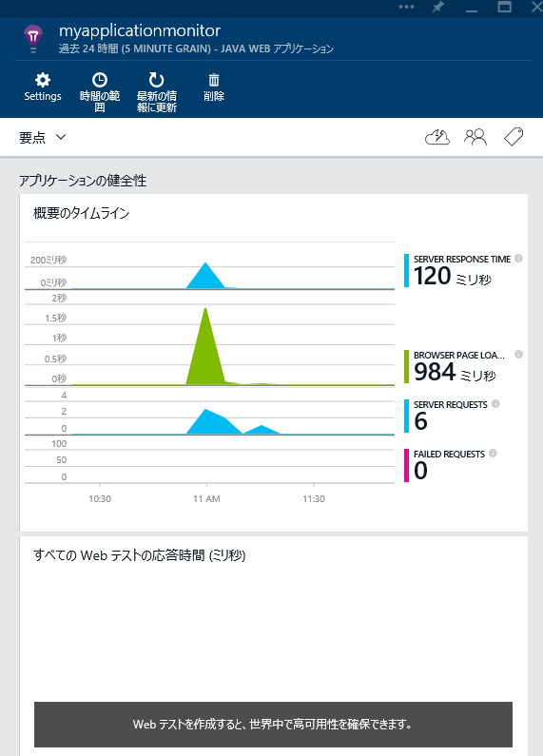Viewport: 543px width, 756px height.
Task: Click the green browser page load peak
Action: pyautogui.click(x=206, y=347)
